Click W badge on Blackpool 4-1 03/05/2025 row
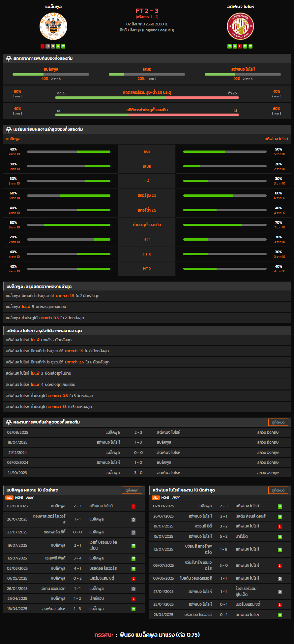 133,569
